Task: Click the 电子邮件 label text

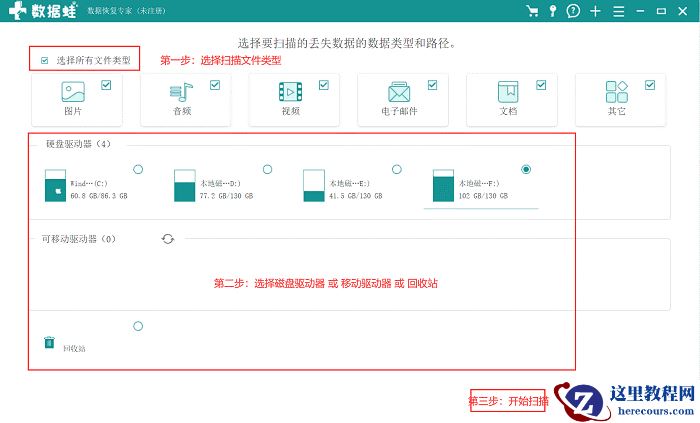Action: [399, 111]
